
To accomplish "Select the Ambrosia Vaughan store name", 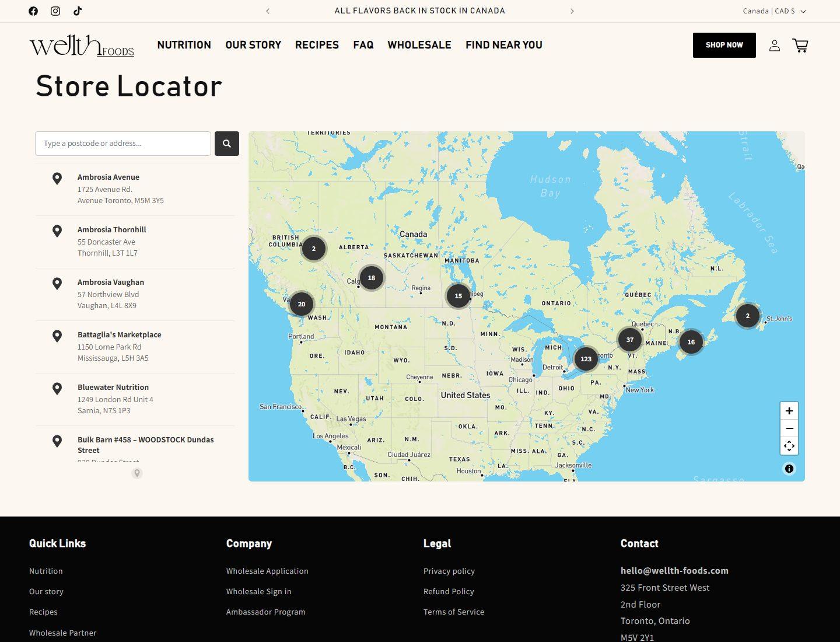I will 111,282.
